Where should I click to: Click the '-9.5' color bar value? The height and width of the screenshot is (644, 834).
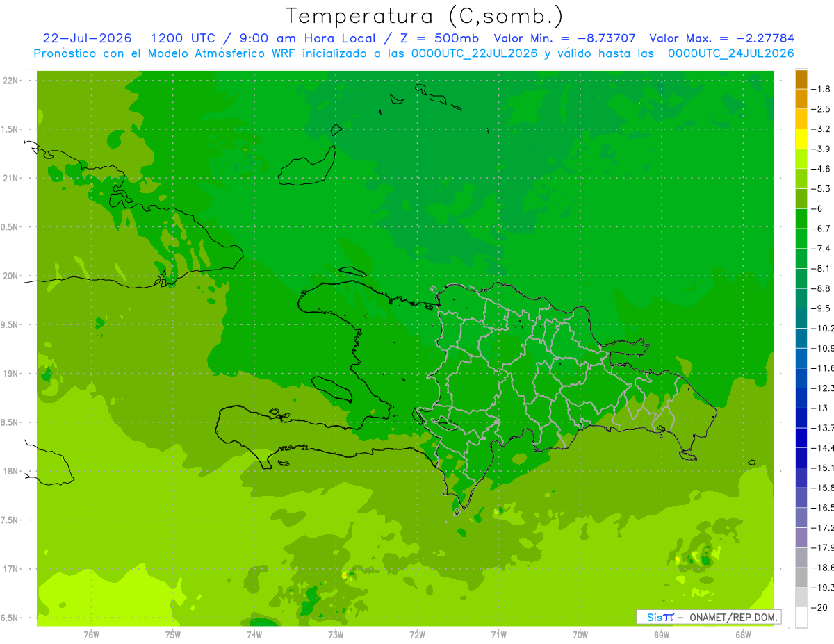821,308
